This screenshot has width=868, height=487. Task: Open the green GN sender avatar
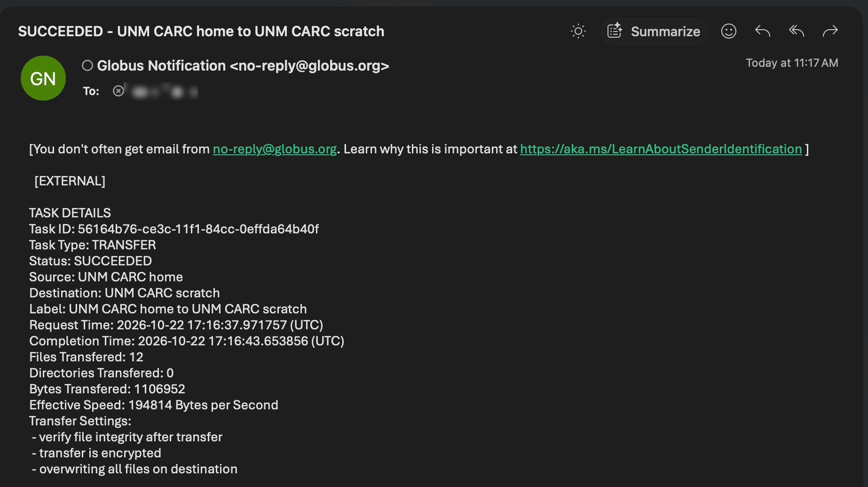point(43,78)
